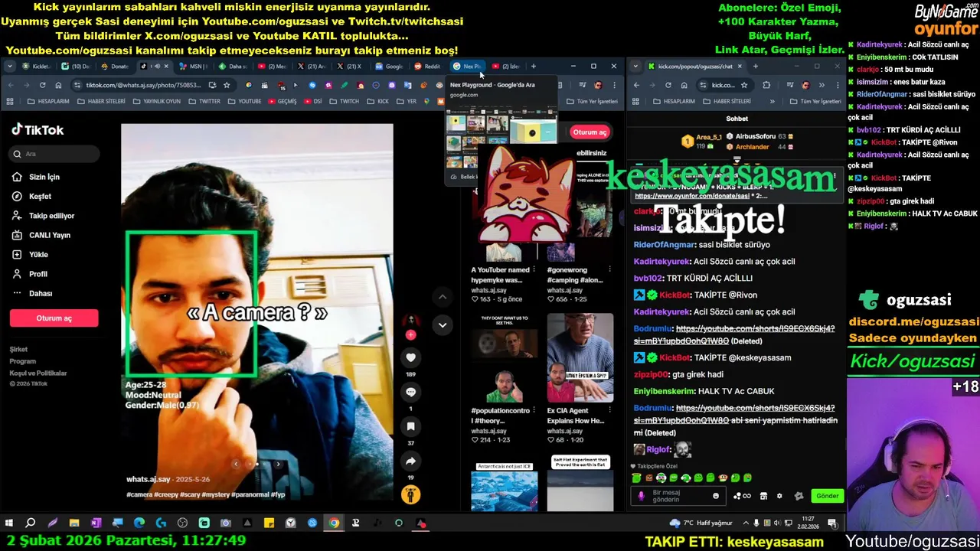
Task: Show previous photo in TikTok carousel
Action: [236, 464]
